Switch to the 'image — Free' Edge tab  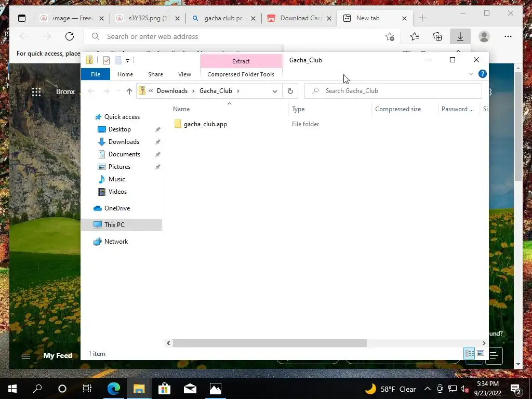point(72,18)
